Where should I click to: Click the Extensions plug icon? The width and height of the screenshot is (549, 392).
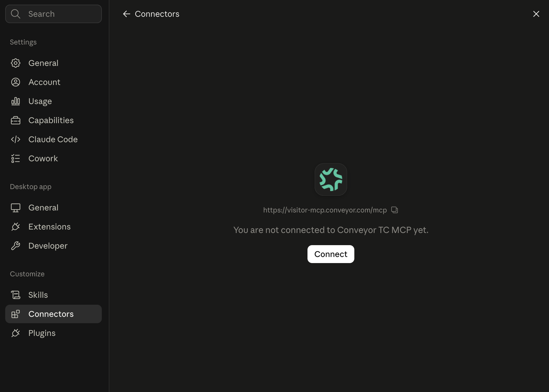pyautogui.click(x=16, y=227)
